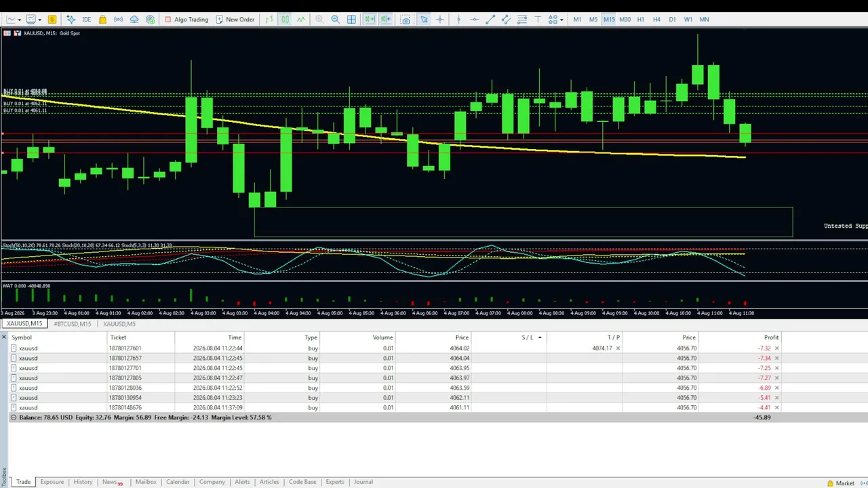Switch to the #BTCUSD,M15 chart tab
Viewport: 868px width, 488px height.
pos(73,324)
